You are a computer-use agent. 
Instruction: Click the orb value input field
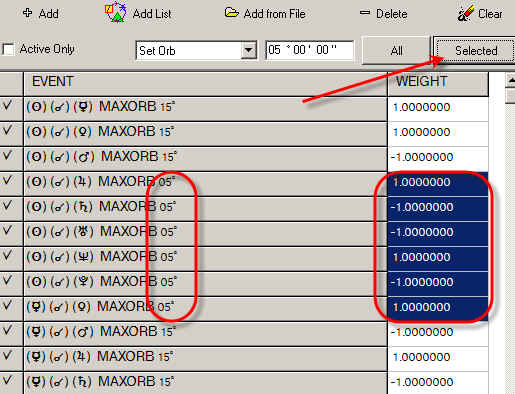[x=309, y=50]
